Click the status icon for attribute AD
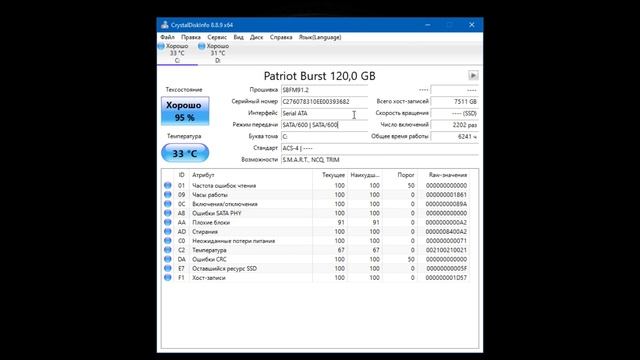This screenshot has width=640, height=360. coord(168,231)
